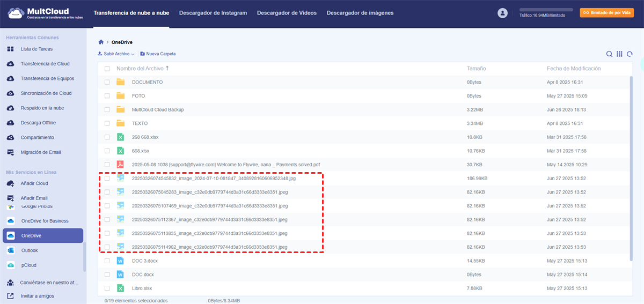Image resolution: width=644 pixels, height=304 pixels.
Task: Check the TEXTO folder checkbox
Action: click(x=107, y=123)
